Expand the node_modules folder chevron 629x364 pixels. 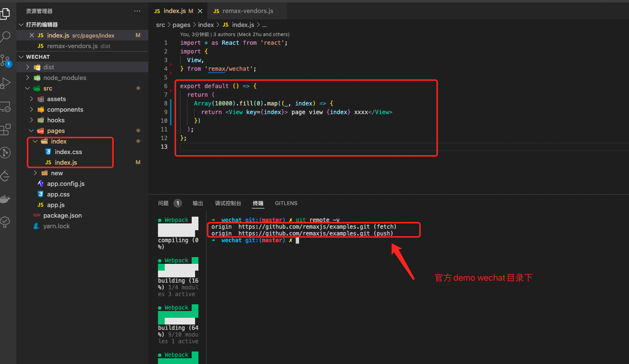(x=28, y=78)
